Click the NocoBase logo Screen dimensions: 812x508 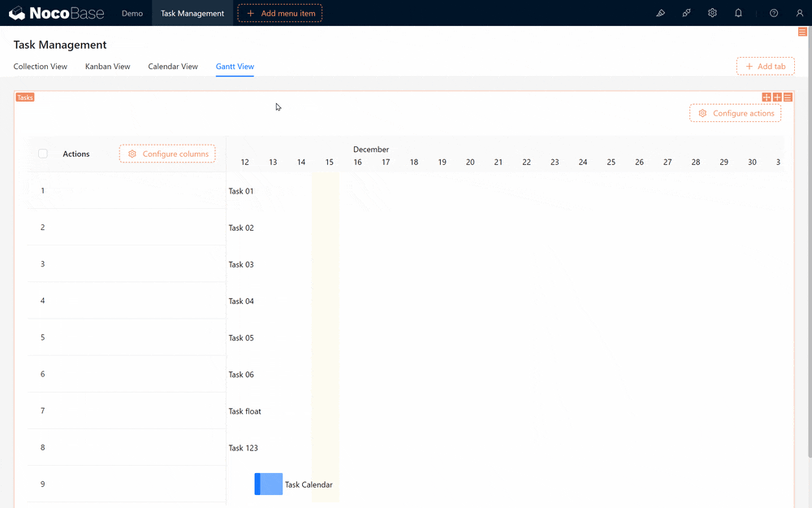(x=57, y=13)
